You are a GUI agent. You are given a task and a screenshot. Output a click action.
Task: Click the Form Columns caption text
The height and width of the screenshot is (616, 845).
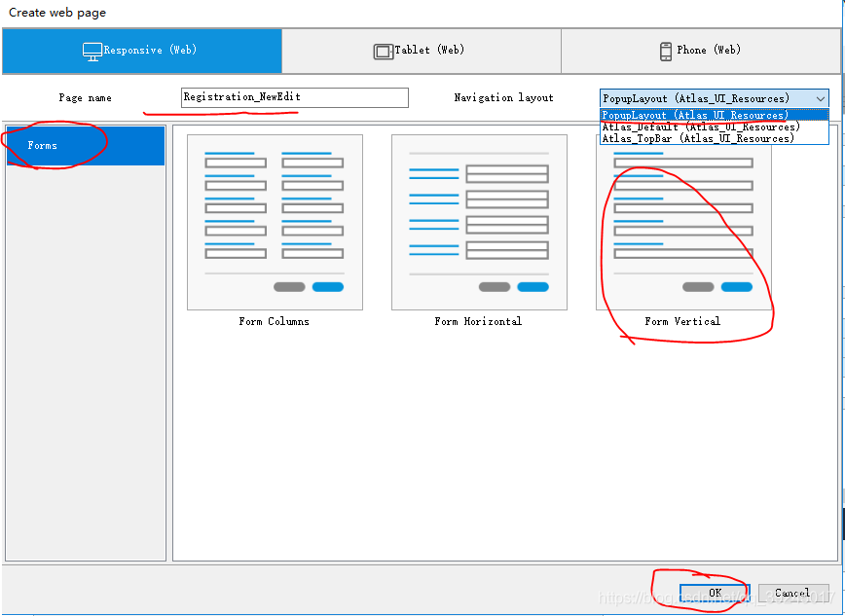(275, 321)
